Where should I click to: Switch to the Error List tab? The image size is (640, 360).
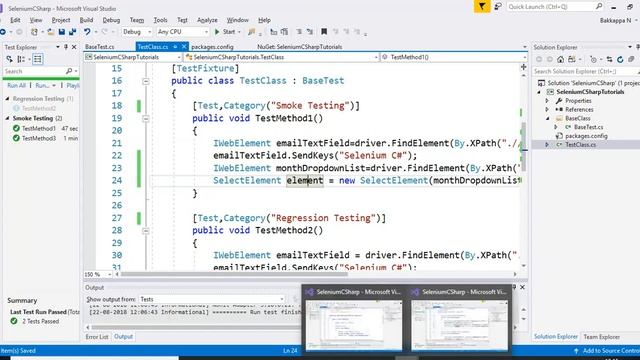[x=97, y=337]
